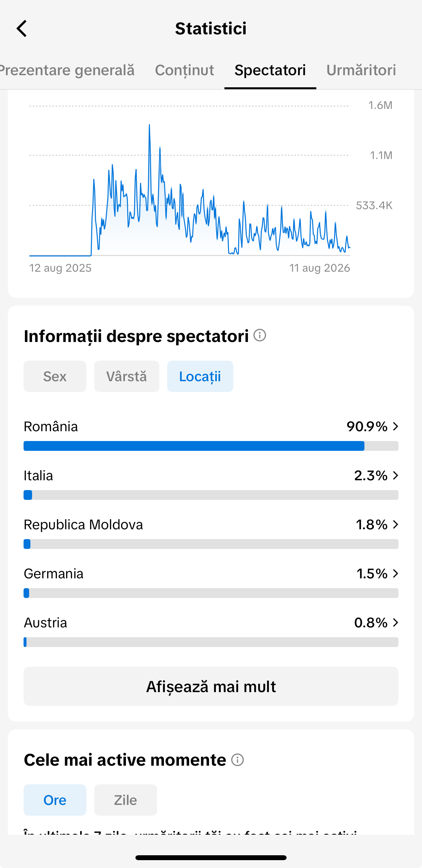The image size is (422, 868).
Task: Expand Austria location details chevron
Action: pyautogui.click(x=396, y=623)
